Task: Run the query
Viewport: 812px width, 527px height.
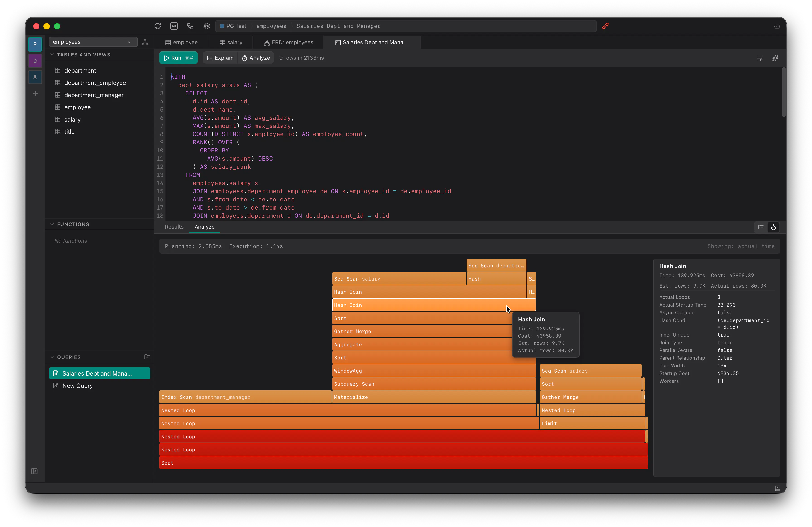Action: click(x=179, y=58)
